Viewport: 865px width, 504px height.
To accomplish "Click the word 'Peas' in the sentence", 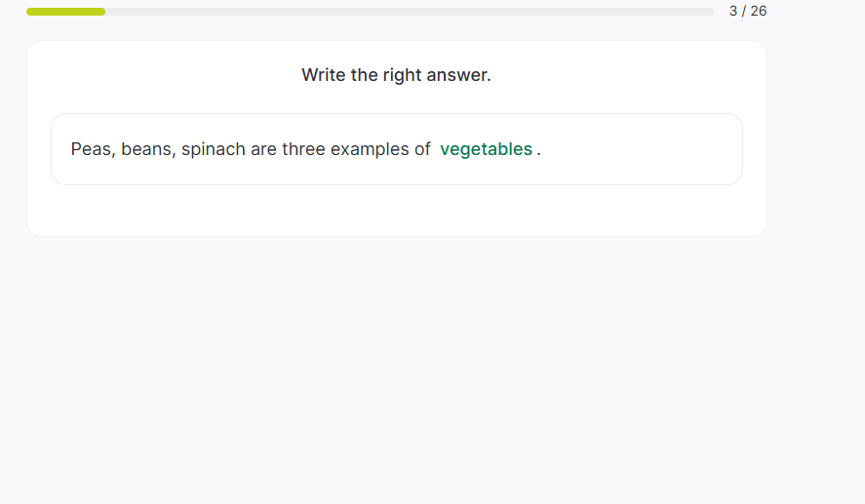I will pos(92,149).
